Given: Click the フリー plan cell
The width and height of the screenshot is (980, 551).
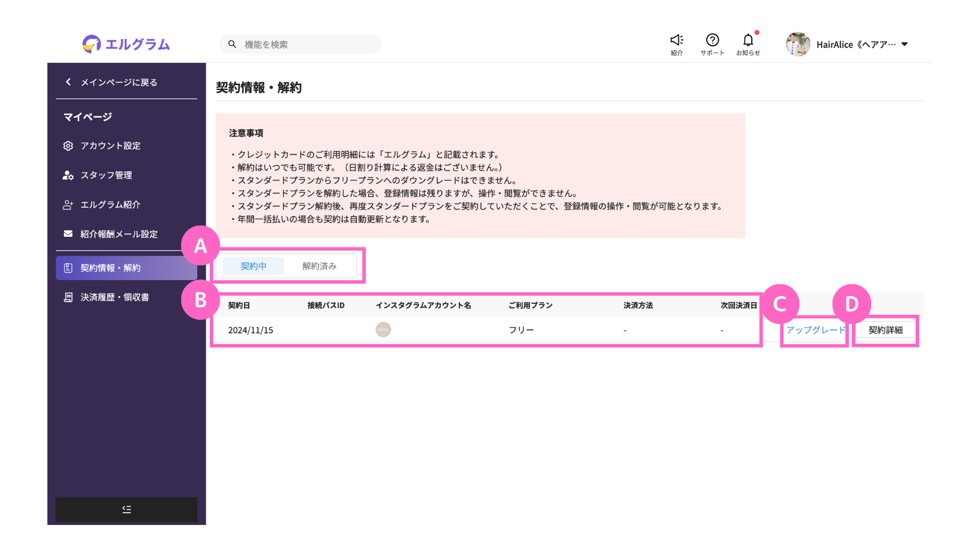Looking at the screenshot, I should click(x=521, y=330).
